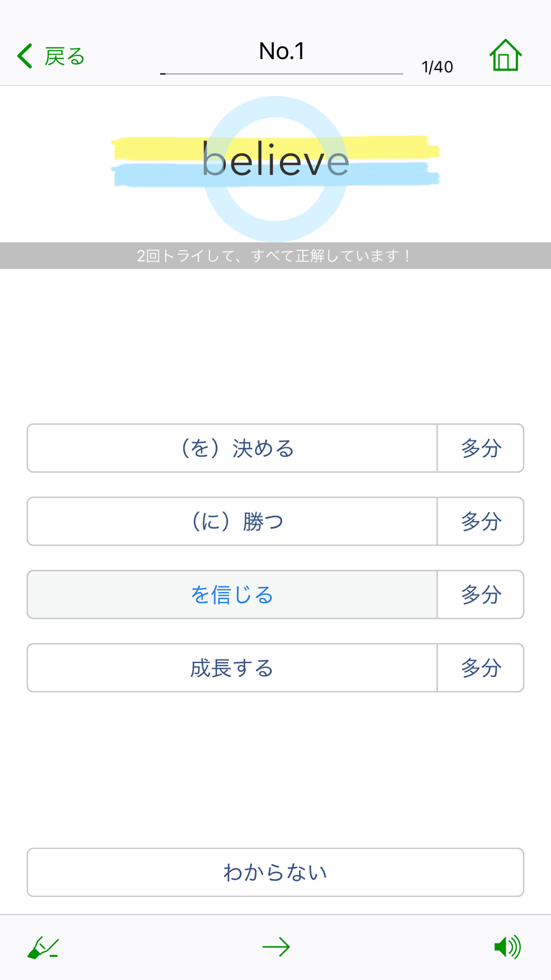Pick the answer を信じる
The width and height of the screenshot is (551, 980).
232,595
